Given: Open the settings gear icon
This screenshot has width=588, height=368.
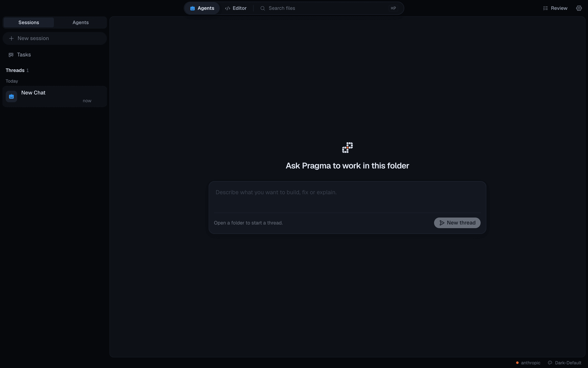Looking at the screenshot, I should click(579, 8).
